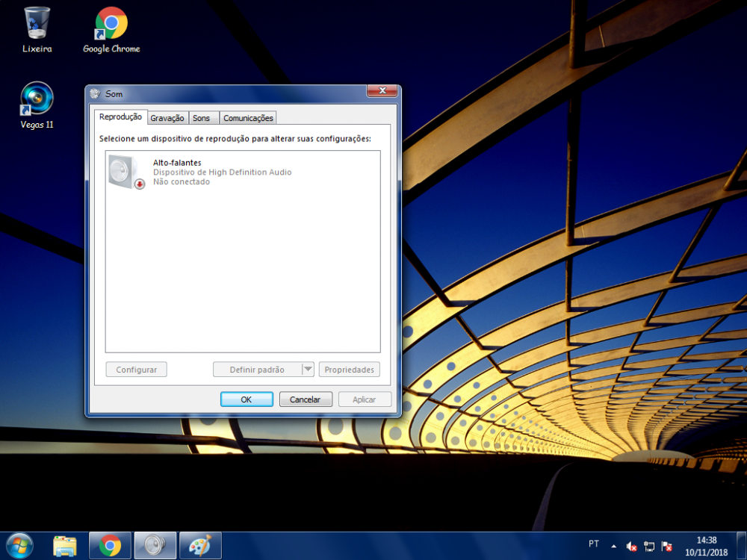The image size is (747, 560).
Task: Expand the Definir padrão dropdown arrow
Action: click(x=309, y=370)
